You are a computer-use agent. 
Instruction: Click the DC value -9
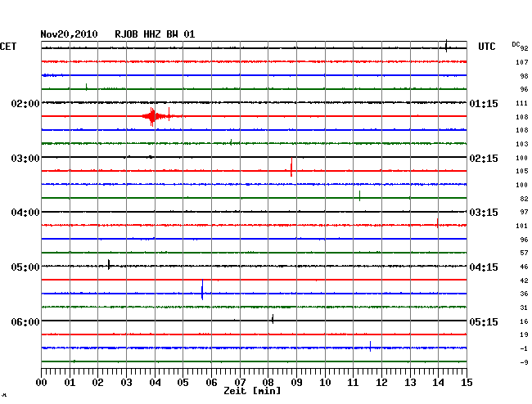click(524, 362)
